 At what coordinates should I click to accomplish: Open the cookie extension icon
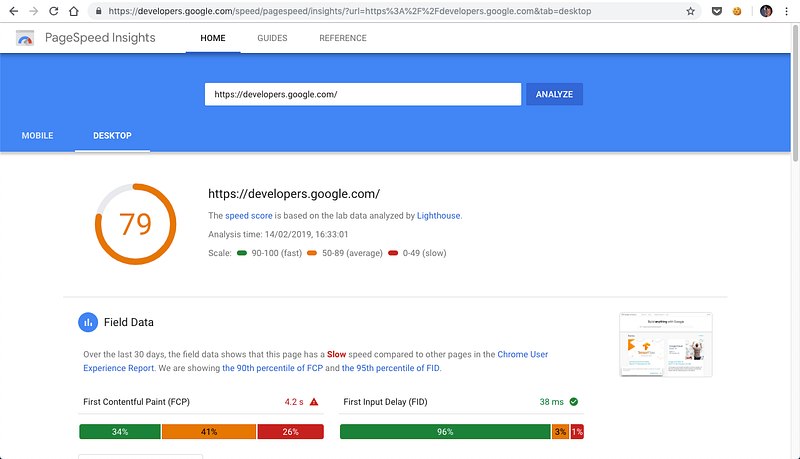coord(737,11)
